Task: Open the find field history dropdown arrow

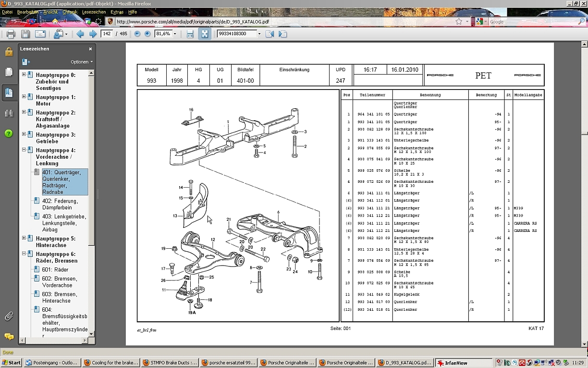Action: click(x=259, y=34)
